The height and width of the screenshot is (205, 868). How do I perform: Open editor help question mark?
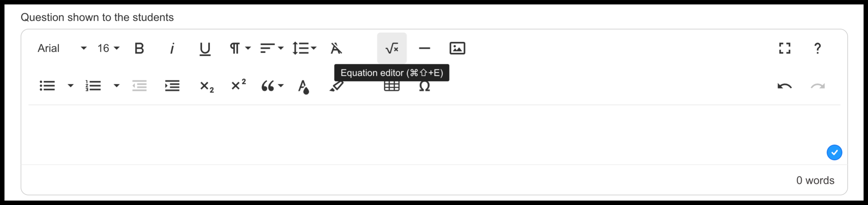pos(817,48)
